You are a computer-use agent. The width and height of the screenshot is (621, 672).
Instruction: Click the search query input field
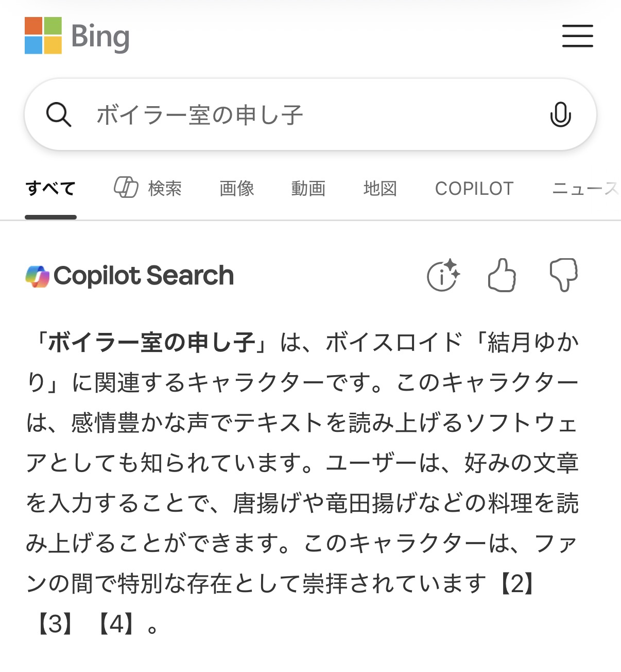pyautogui.click(x=309, y=114)
